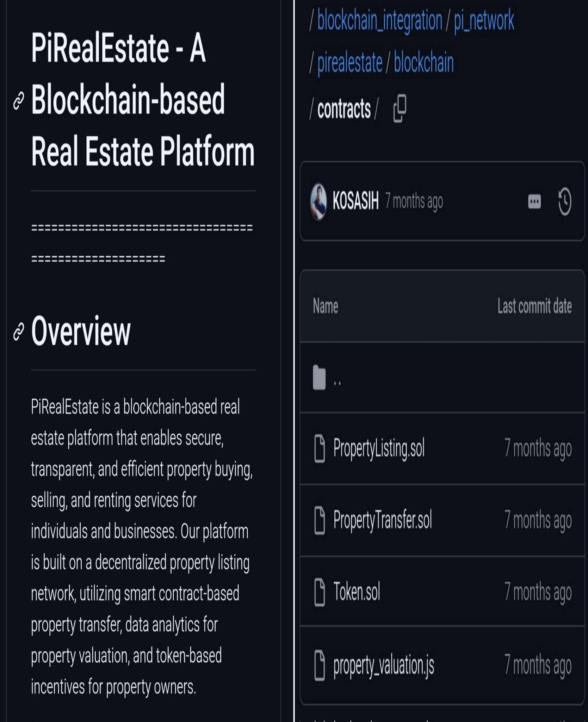Open PropertyTransfer.sol file
The image size is (588, 722).
pos(383,520)
